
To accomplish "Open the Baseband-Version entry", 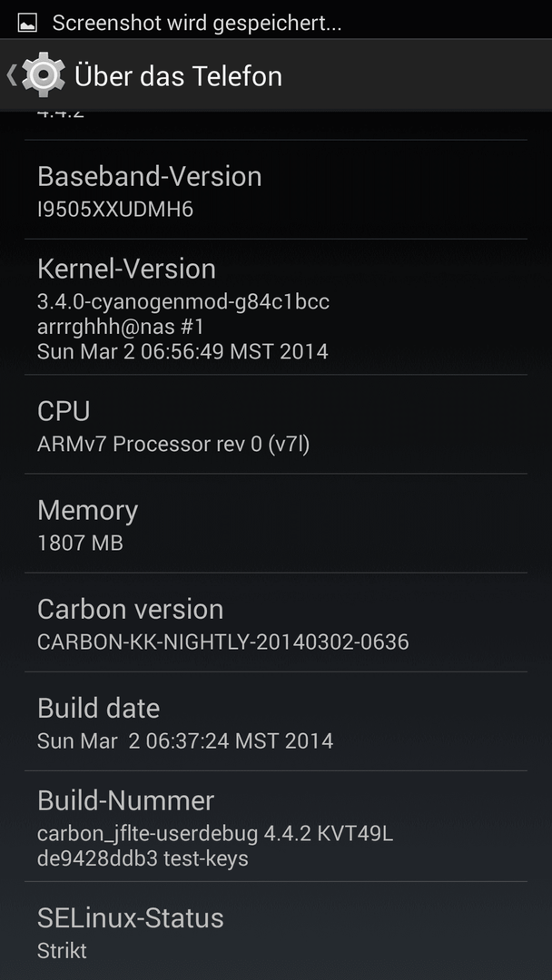I will [276, 190].
